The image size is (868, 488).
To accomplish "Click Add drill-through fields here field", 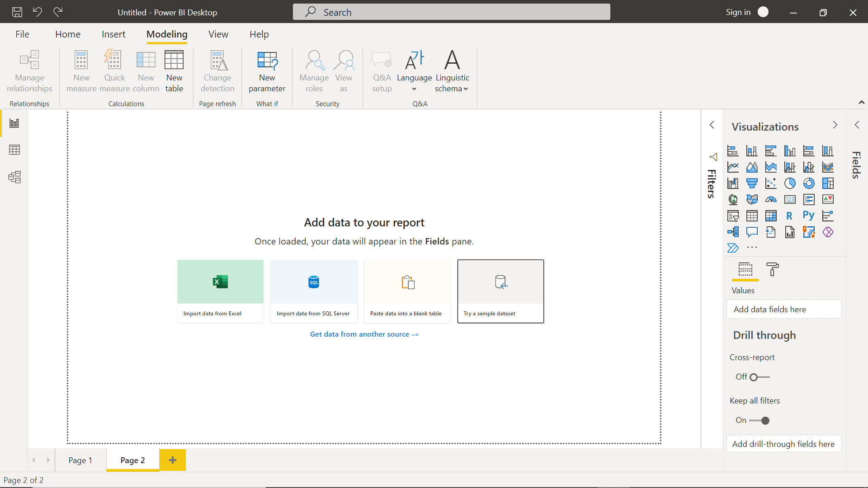I will [784, 443].
